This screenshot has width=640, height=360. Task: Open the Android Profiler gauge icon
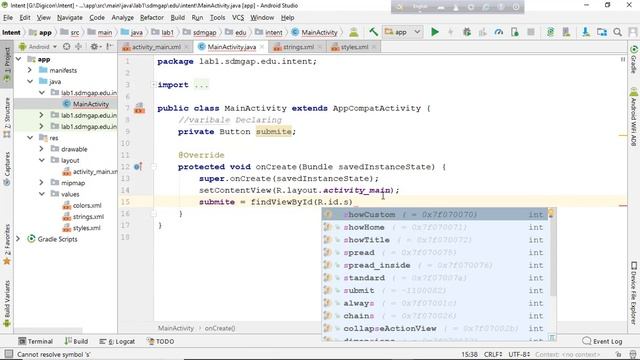499,32
